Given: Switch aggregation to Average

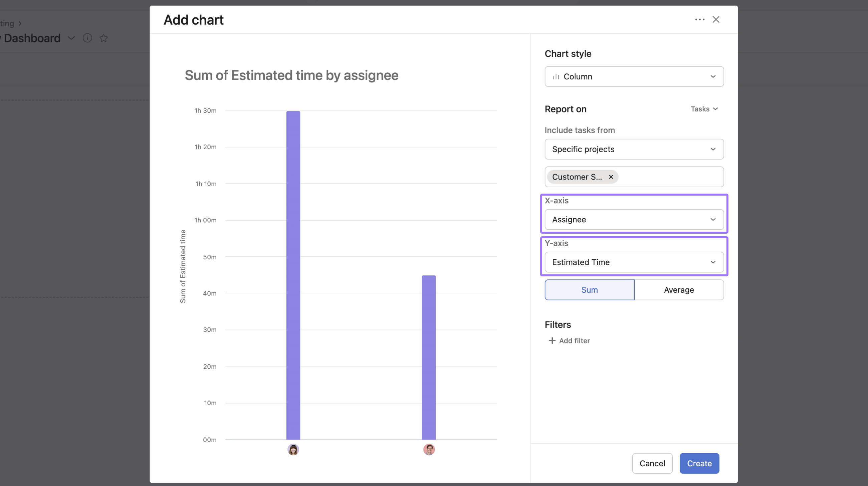Looking at the screenshot, I should (679, 290).
